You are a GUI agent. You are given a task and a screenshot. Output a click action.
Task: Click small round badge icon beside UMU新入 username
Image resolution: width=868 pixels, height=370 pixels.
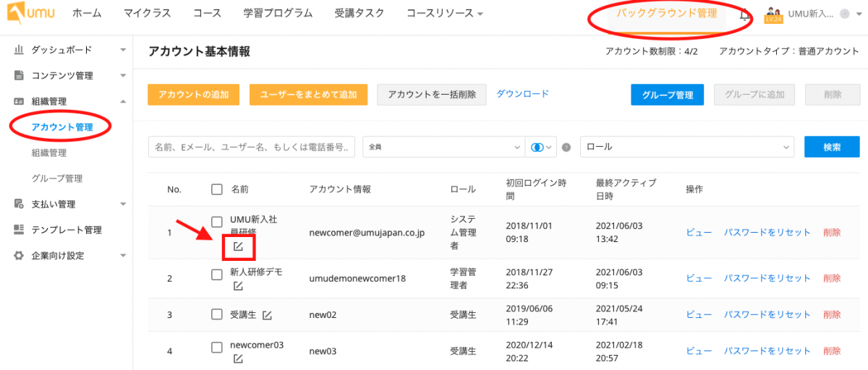click(x=844, y=14)
